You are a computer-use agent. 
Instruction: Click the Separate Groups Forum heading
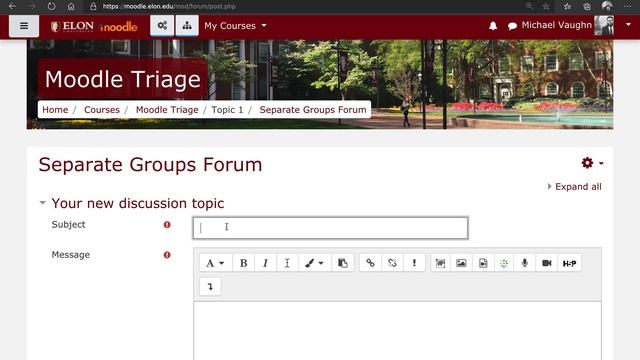(x=151, y=165)
